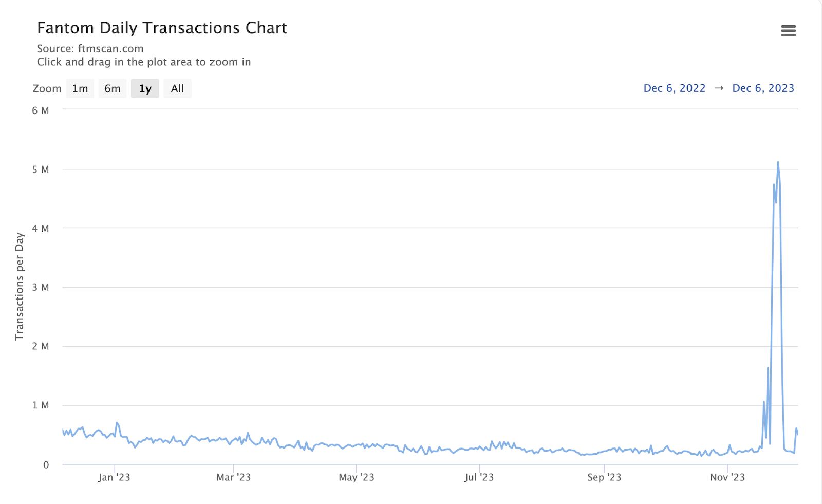
Task: Click the Source: ftmscan.com subtitle
Action: point(90,49)
